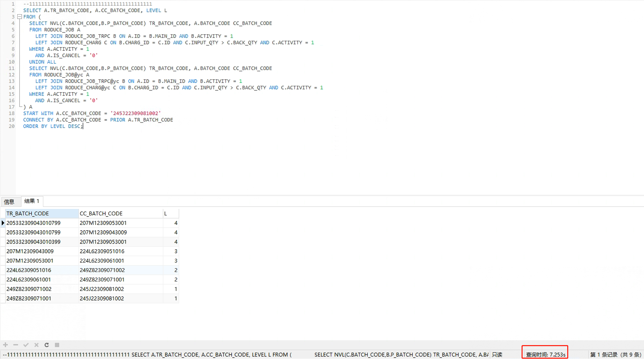This screenshot has width=644, height=359.
Task: Click the 查询时间 7.253s status text
Action: (x=545, y=355)
